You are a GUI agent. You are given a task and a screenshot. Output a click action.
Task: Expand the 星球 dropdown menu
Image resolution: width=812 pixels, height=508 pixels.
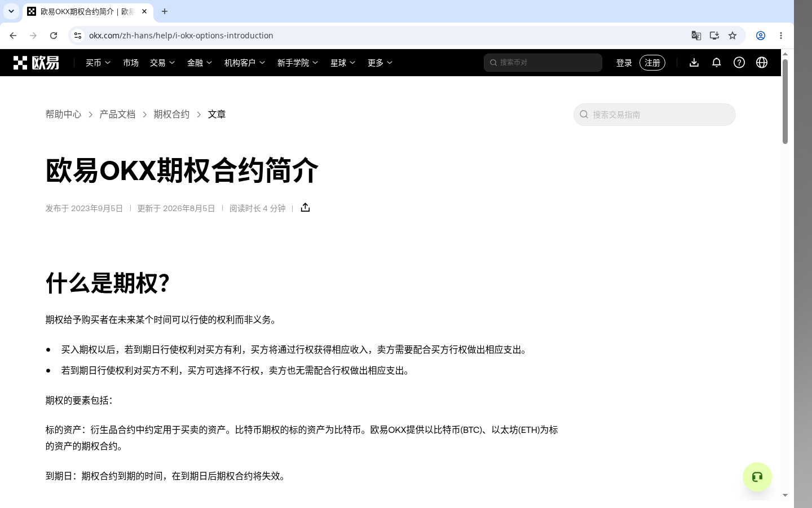pos(343,63)
